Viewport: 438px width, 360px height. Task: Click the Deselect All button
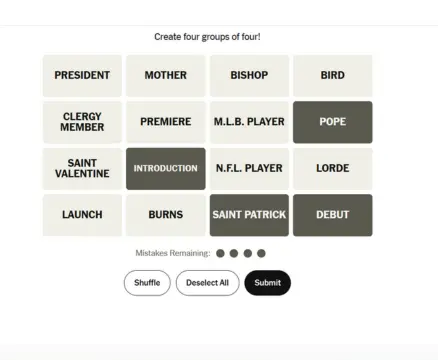tap(208, 283)
